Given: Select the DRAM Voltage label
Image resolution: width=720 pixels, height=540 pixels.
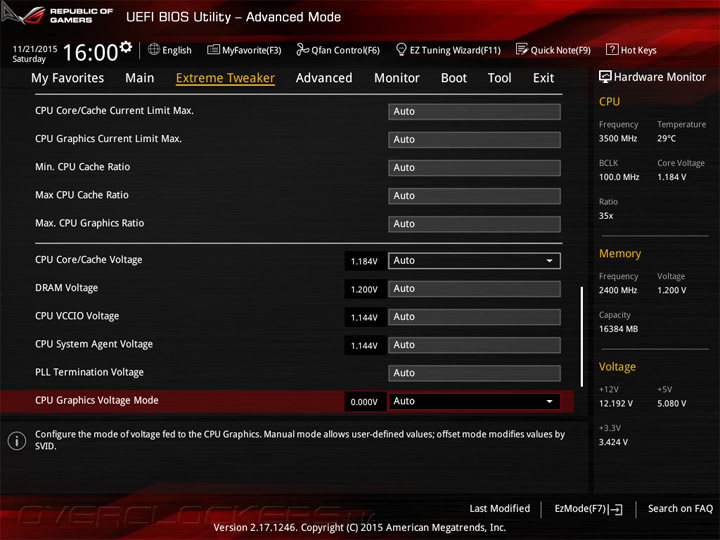Looking at the screenshot, I should [67, 288].
